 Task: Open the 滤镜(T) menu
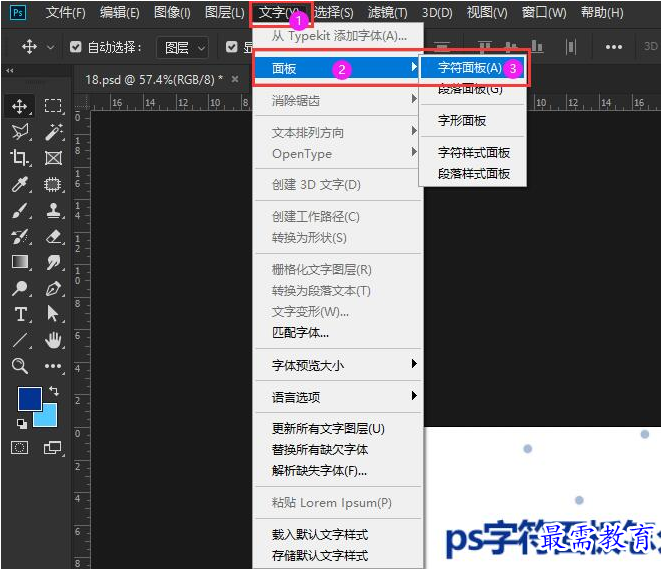tap(387, 13)
